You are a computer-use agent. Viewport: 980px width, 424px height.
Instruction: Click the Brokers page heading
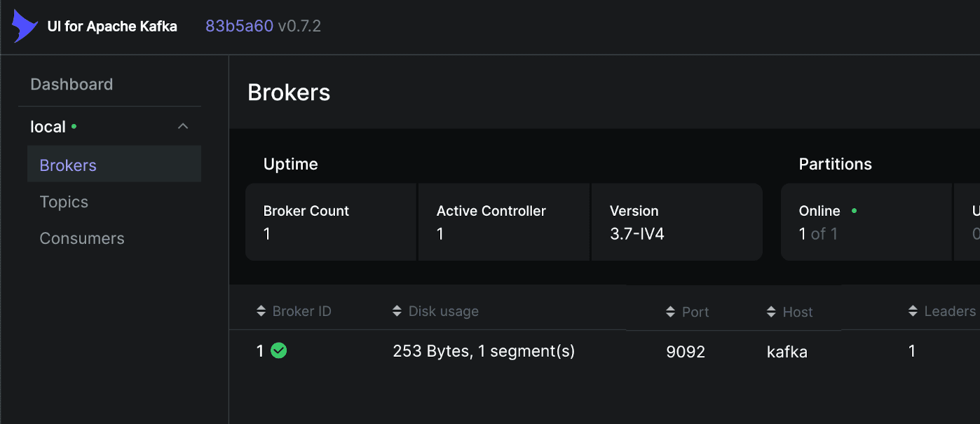[x=289, y=93]
